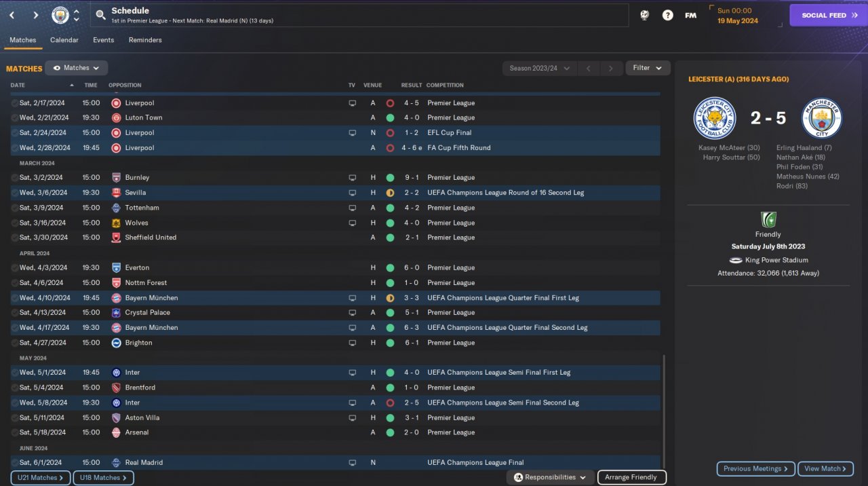Open the Filter dropdown

point(648,68)
